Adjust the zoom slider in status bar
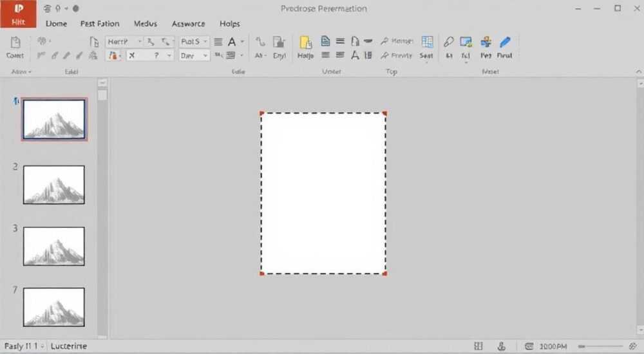Screen dimensions: 644x354 tap(601, 347)
